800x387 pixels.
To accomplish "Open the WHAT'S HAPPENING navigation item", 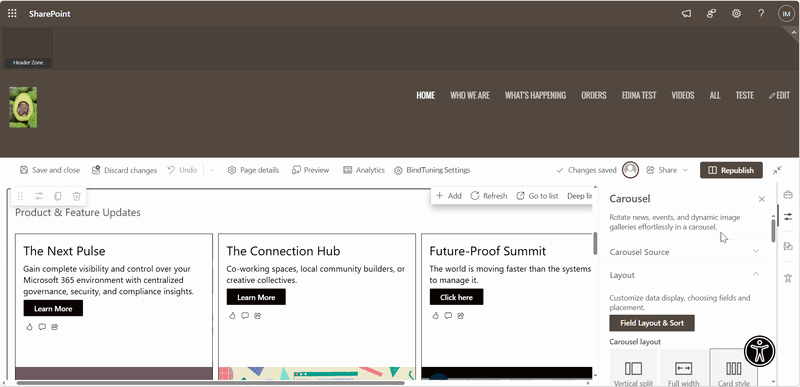I will point(535,95).
